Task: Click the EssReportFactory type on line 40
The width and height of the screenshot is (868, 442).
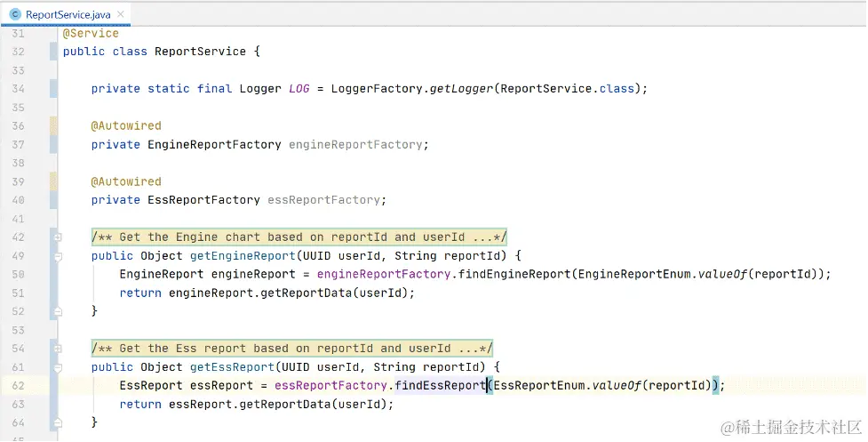Action: pos(203,200)
